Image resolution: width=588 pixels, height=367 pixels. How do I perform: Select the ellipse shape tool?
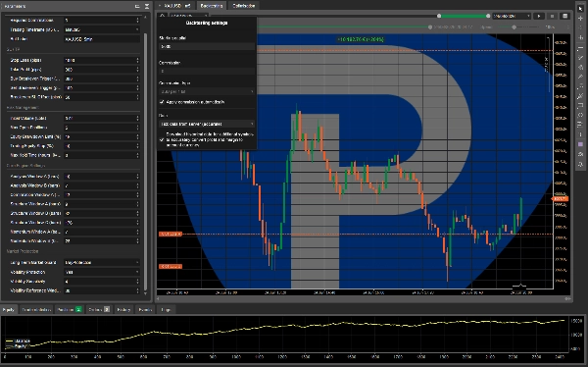pos(581,116)
